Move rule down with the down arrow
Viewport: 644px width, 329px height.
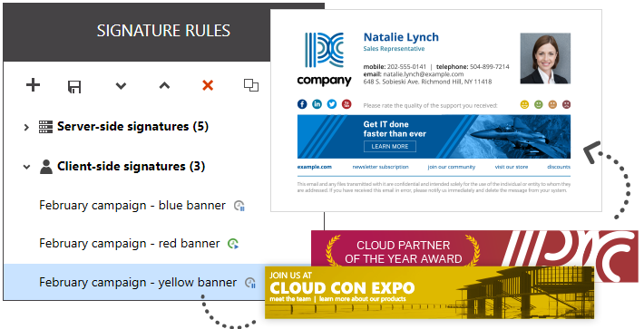pyautogui.click(x=121, y=86)
